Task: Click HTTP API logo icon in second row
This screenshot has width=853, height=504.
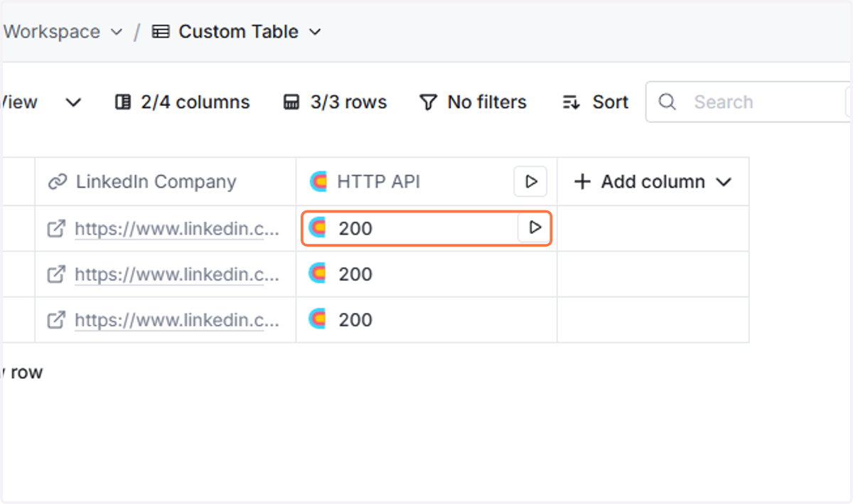Action: tap(317, 274)
